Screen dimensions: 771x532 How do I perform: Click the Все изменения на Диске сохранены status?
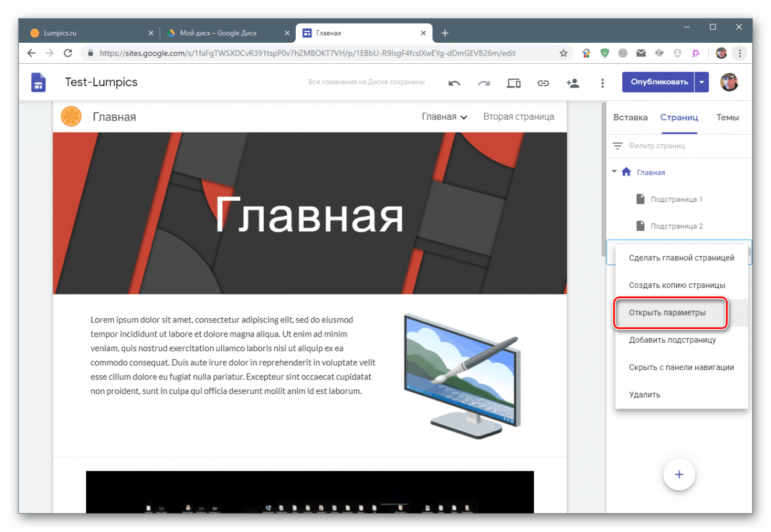(367, 83)
